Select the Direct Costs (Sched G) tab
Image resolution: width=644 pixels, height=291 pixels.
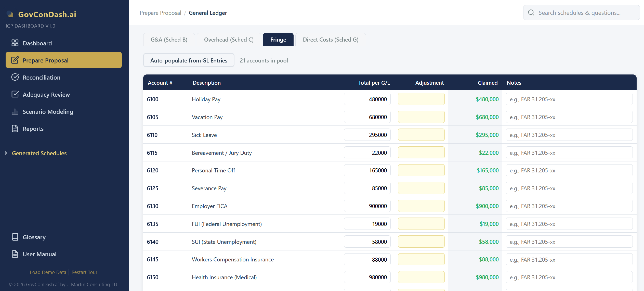click(x=330, y=40)
